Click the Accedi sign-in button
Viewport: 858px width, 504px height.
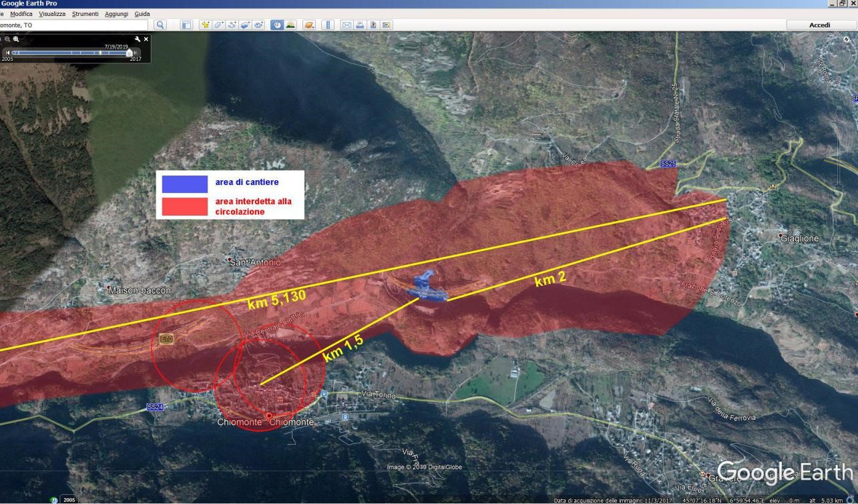(x=819, y=25)
